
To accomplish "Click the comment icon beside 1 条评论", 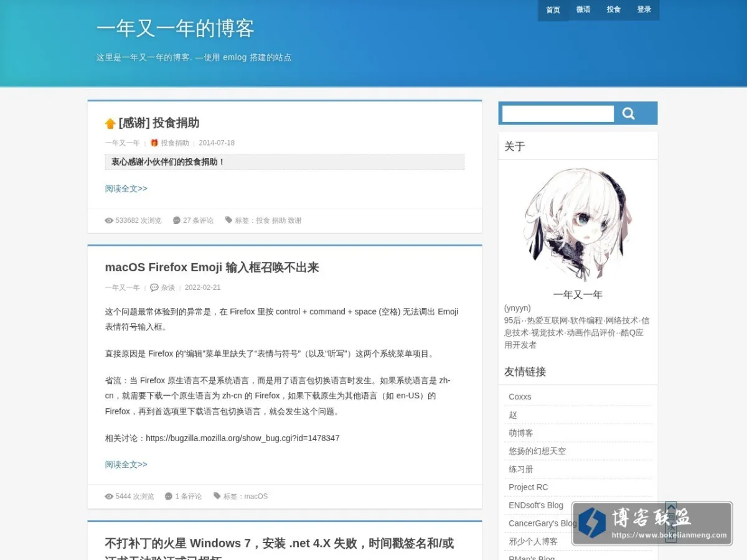I will pyautogui.click(x=169, y=497).
